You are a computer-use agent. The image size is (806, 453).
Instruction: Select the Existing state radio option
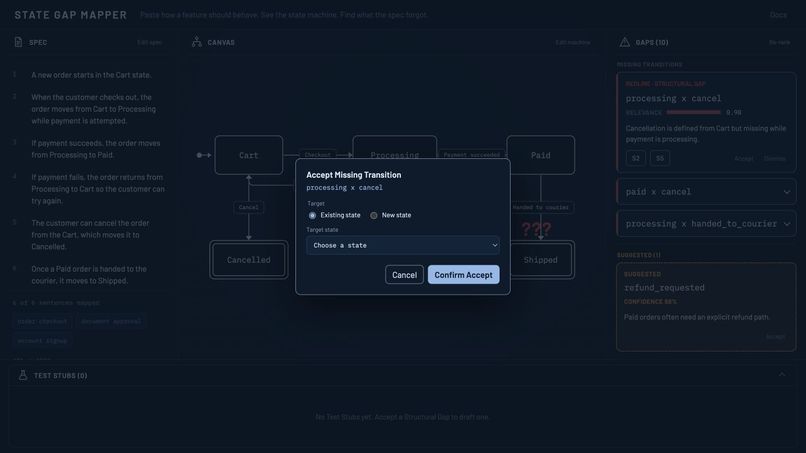click(313, 215)
